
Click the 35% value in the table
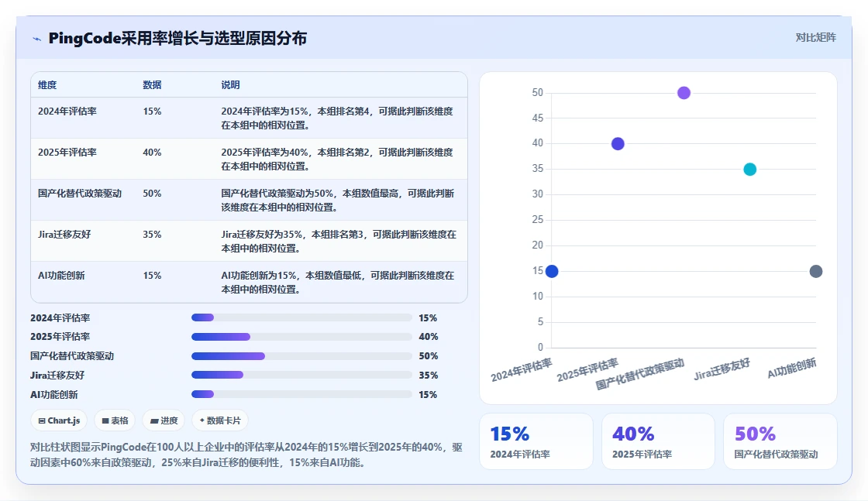(x=152, y=234)
